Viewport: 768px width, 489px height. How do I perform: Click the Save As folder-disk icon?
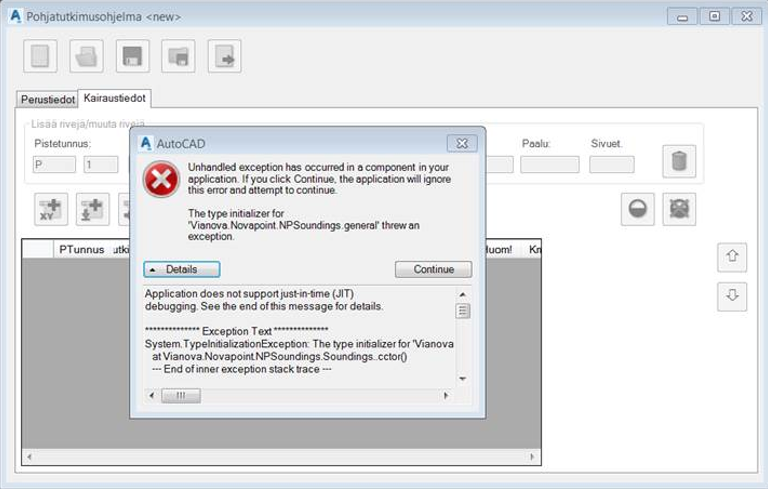[178, 56]
